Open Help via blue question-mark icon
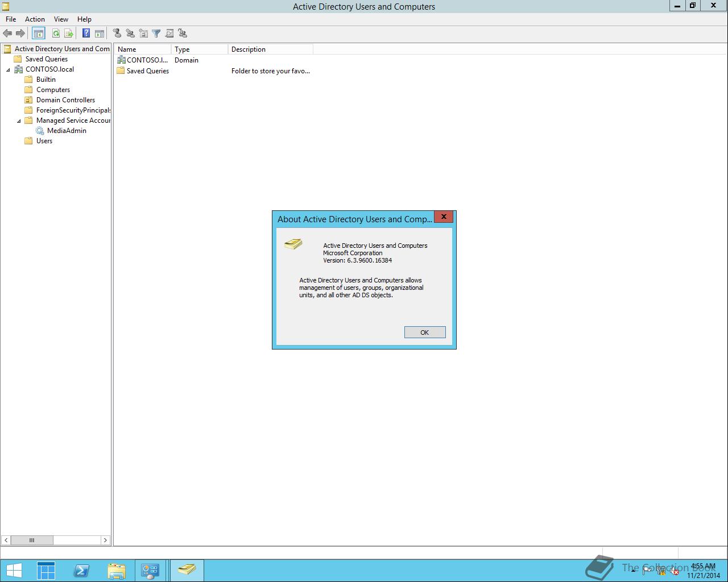728x582 pixels. pos(86,34)
